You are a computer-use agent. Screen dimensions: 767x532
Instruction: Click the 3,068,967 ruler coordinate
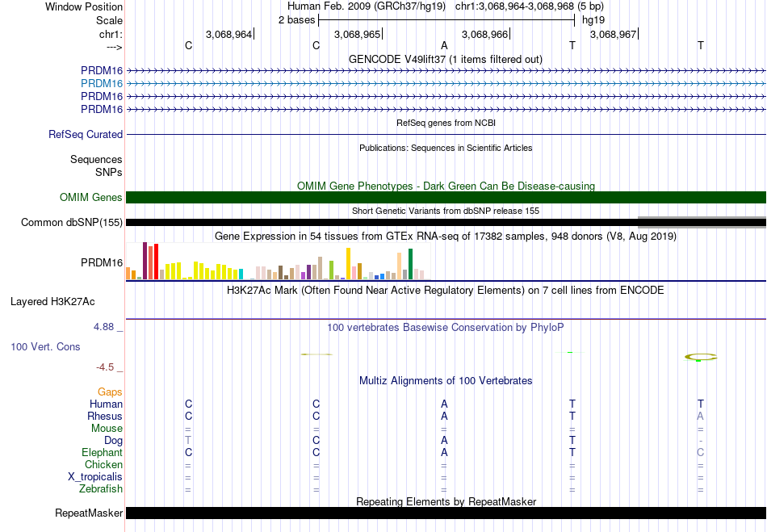[613, 34]
